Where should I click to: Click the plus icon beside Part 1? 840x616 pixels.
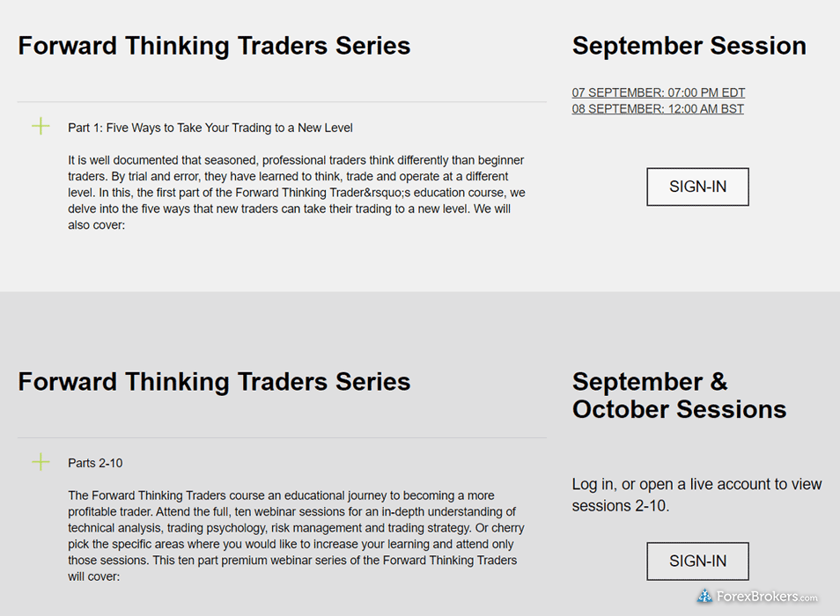pyautogui.click(x=41, y=127)
